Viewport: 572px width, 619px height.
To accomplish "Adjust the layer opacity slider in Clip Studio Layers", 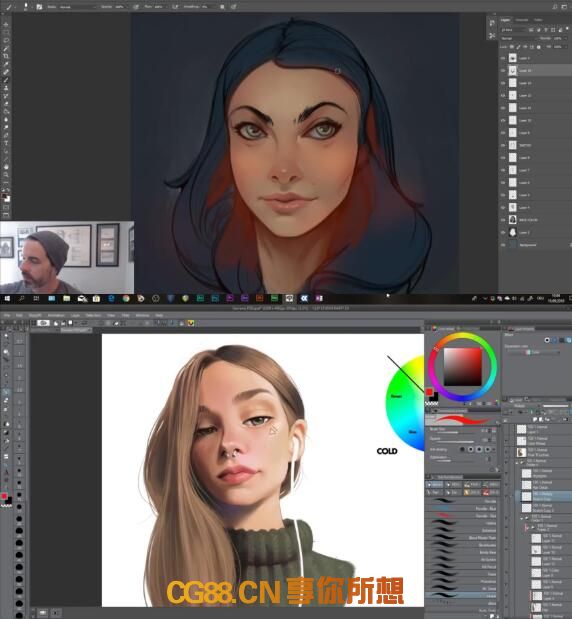I will pos(556,406).
